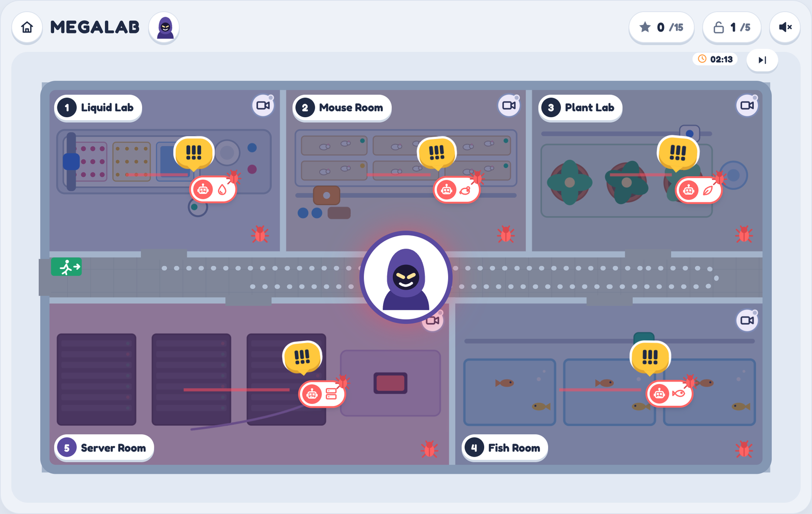This screenshot has width=812, height=514.
Task: Toggle the sound mute button
Action: [785, 27]
